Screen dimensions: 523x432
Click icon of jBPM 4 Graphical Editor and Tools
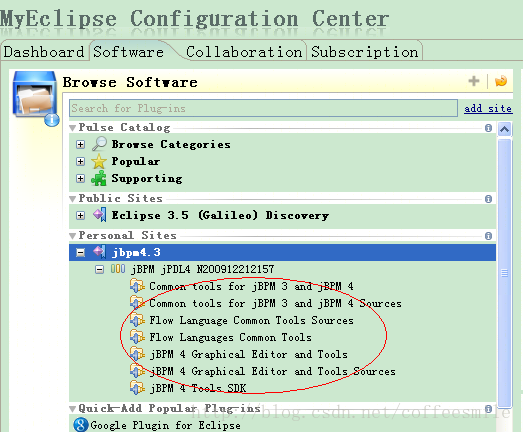coord(137,354)
